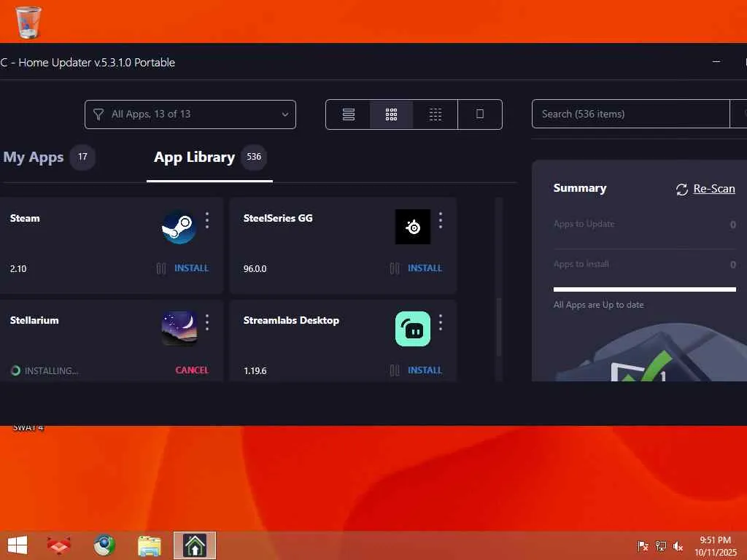Image resolution: width=747 pixels, height=560 pixels.
Task: Open the red fox taskbar app
Action: 59,545
